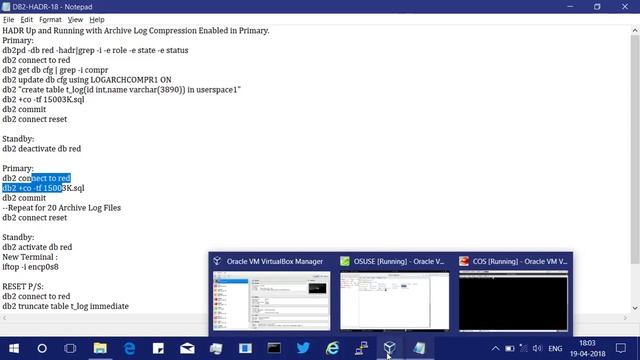Click the 'create table t_log' line
640x360 pixels.
pyautogui.click(x=121, y=89)
